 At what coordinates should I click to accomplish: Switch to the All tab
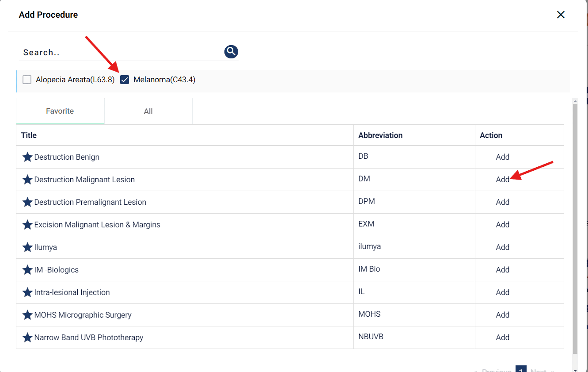point(148,111)
